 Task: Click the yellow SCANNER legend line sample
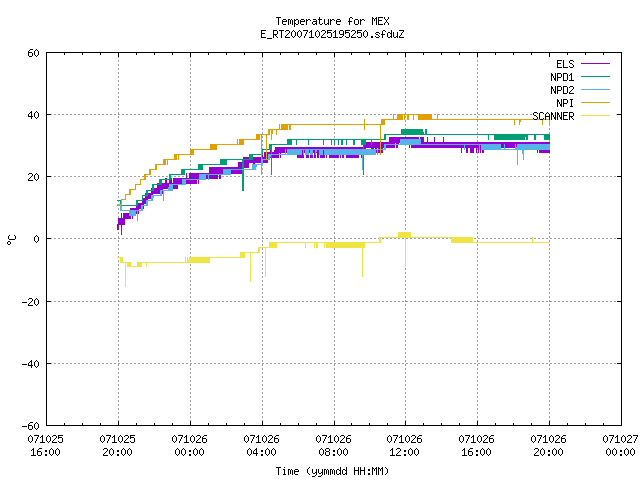point(595,116)
